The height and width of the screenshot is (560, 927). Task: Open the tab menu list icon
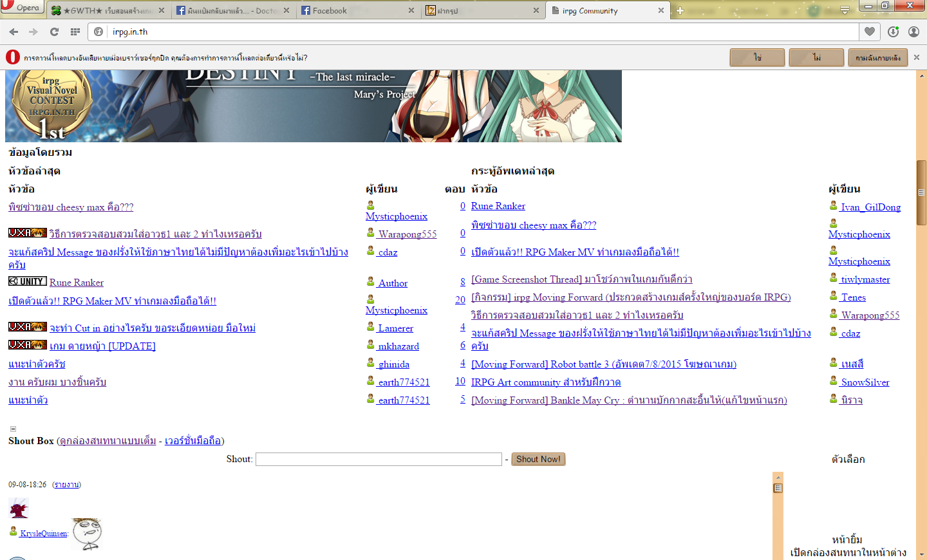[845, 10]
